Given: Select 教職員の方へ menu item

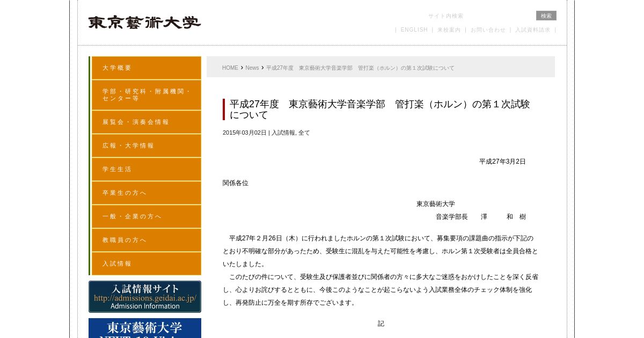Looking at the screenshot, I should click(x=146, y=240).
